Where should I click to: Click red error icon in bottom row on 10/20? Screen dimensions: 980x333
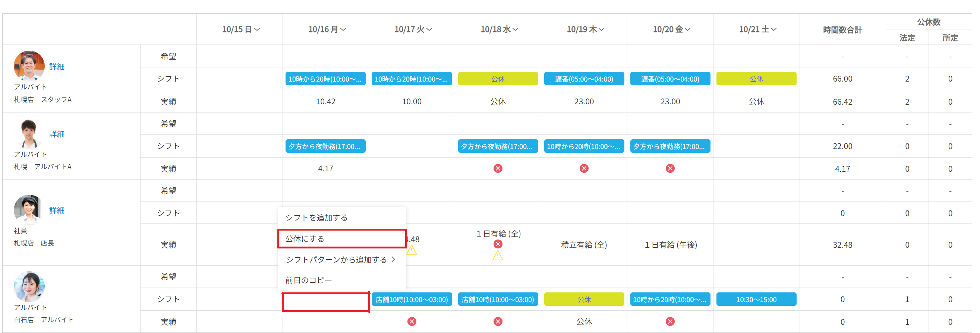670,321
